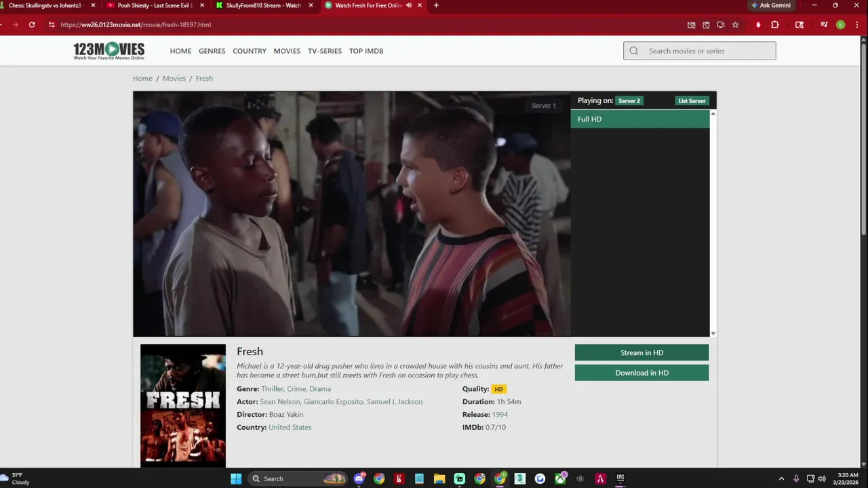Click the Fresh movie title heading
The width and height of the screenshot is (868, 488).
250,351
